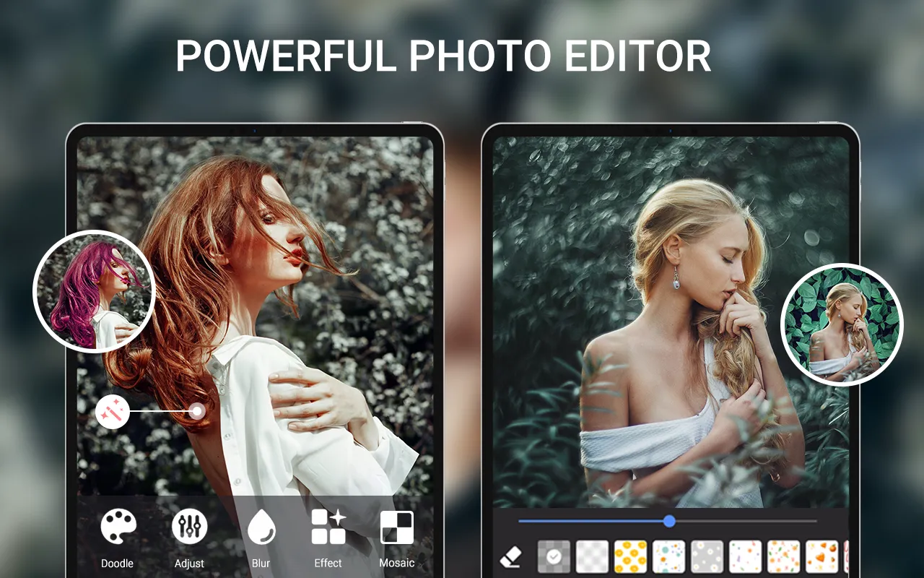Open the green leaves background preview
Screen dimensions: 924x578
842,324
